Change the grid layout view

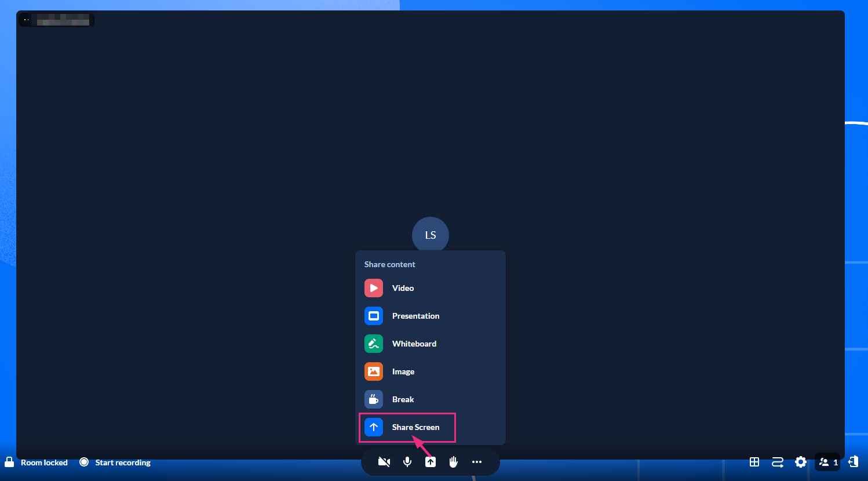coord(754,462)
